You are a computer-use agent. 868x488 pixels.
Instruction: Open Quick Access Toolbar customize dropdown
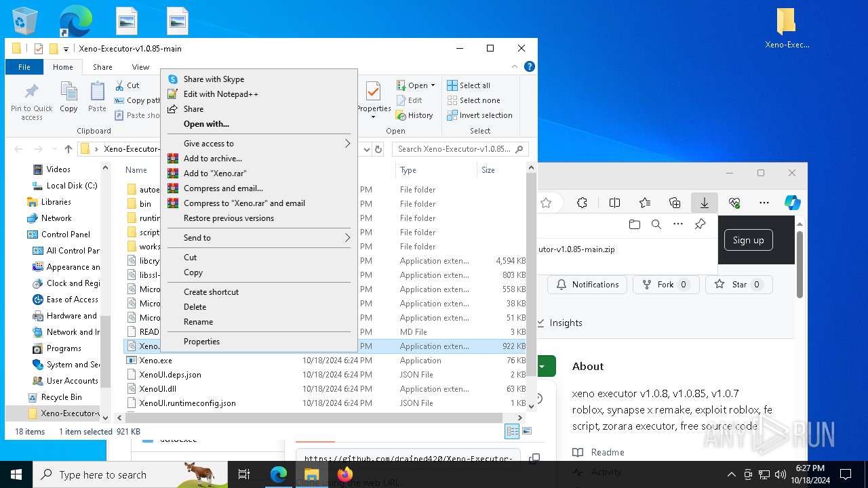click(66, 49)
